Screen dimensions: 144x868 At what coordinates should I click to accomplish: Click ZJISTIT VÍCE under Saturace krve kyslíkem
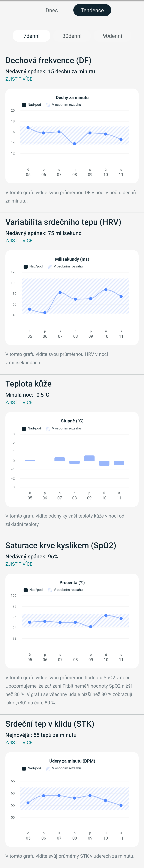point(19,564)
